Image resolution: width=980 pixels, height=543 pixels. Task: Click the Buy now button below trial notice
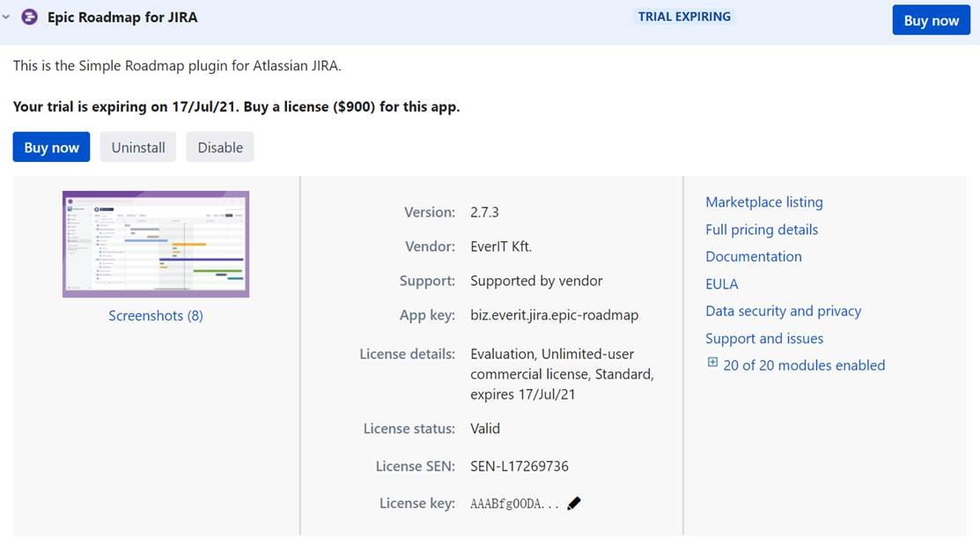coord(51,147)
